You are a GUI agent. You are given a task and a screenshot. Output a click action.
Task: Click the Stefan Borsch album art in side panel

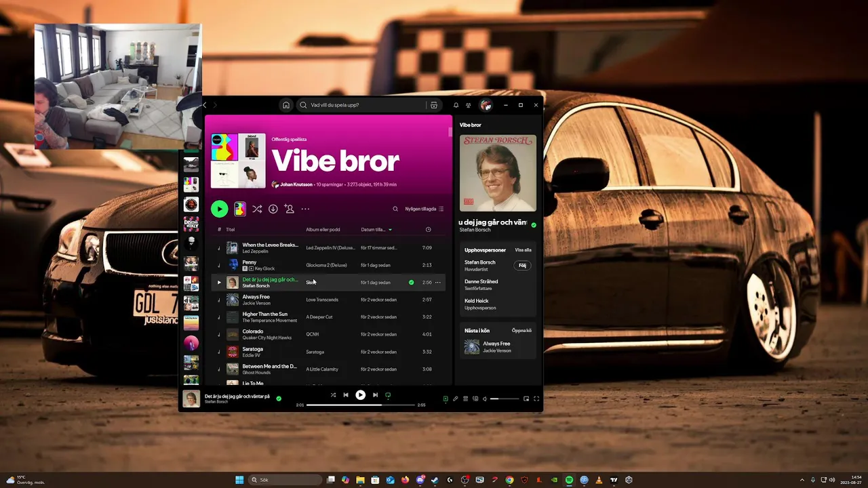coord(498,173)
